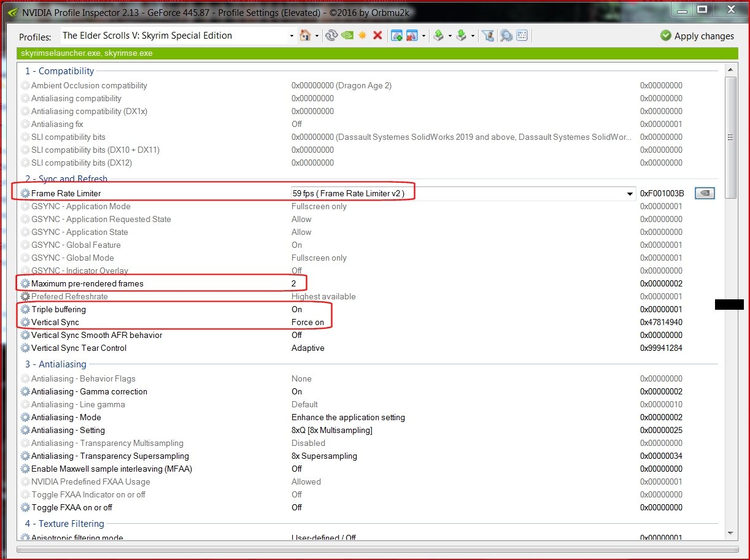Click gear icon beside Transparency Supersampling
Screen dimensions: 750x560
pyautogui.click(x=25, y=456)
